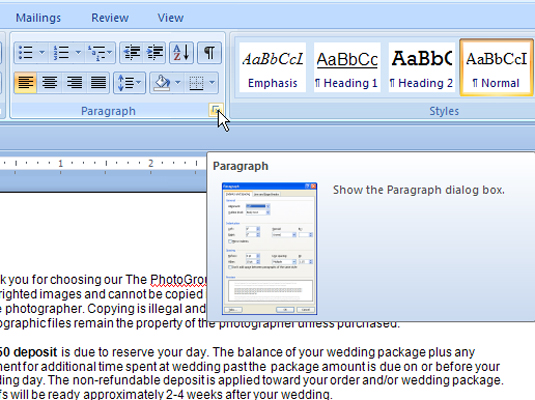Screen dimensions: 535x400
Task: Center align the text
Action: (x=50, y=82)
